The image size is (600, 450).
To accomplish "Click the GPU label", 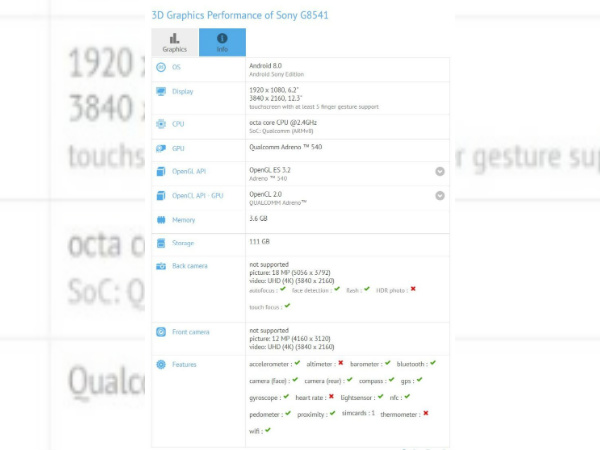I will click(178, 148).
